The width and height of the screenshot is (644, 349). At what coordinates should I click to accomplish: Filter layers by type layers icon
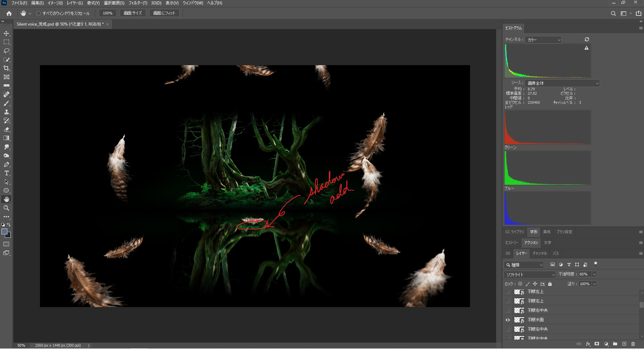coord(569,265)
